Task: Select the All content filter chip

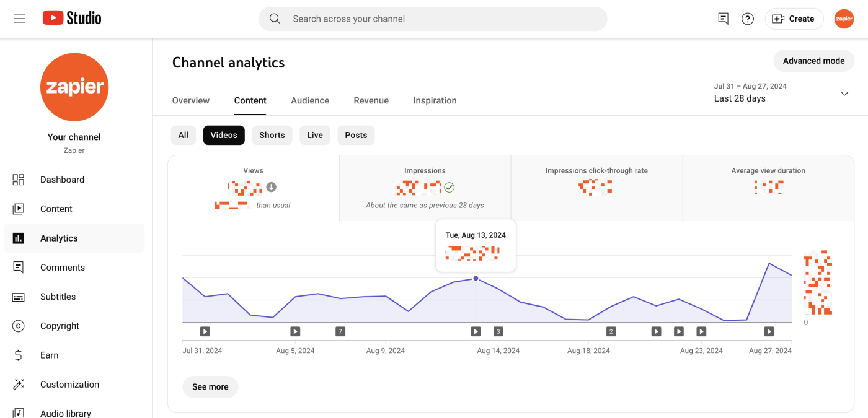Action: click(x=184, y=135)
